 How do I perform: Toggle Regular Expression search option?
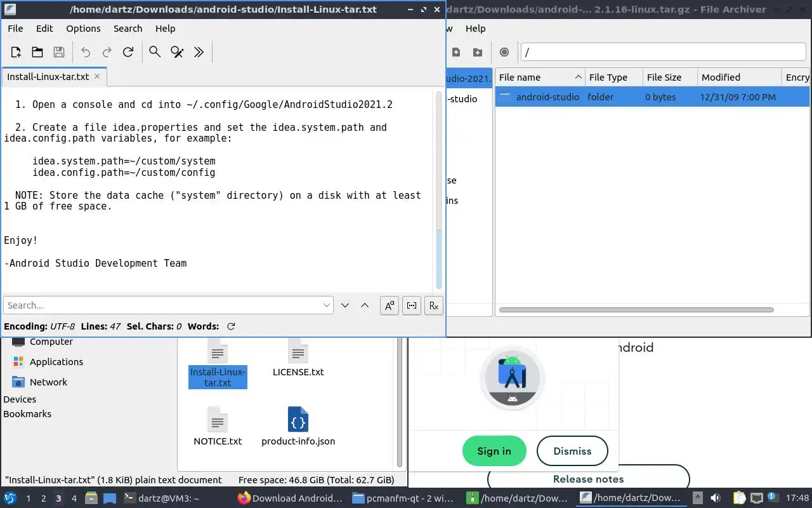(433, 305)
